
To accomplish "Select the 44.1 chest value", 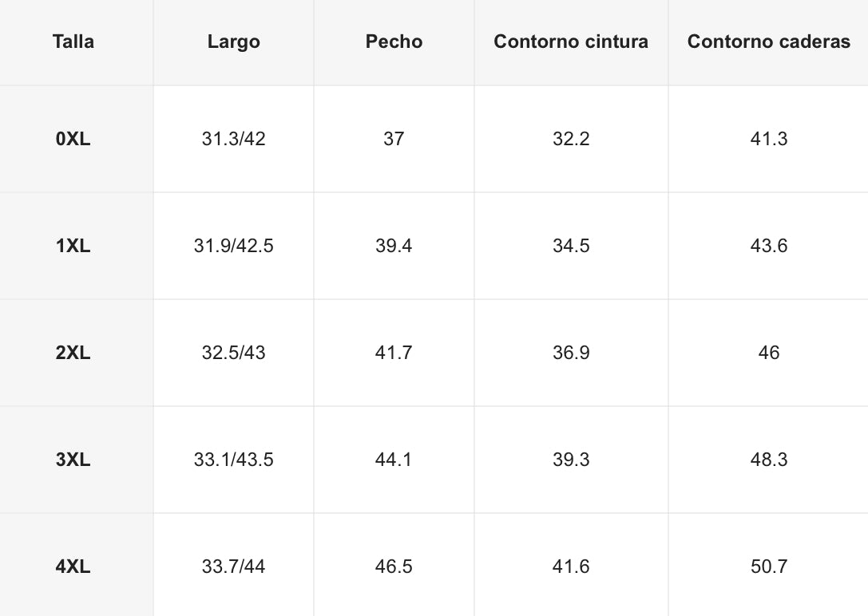I will pos(394,460).
